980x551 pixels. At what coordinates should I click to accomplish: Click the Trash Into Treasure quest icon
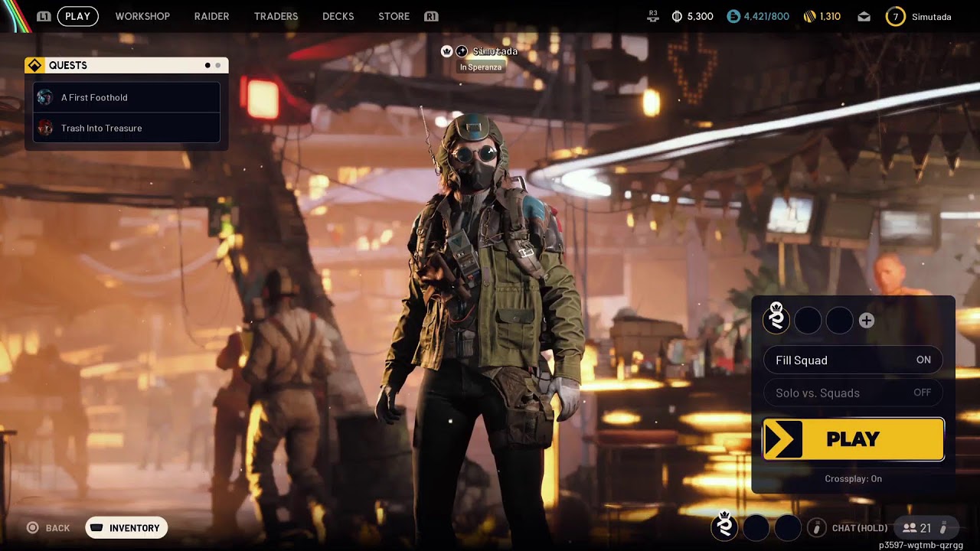coord(45,128)
